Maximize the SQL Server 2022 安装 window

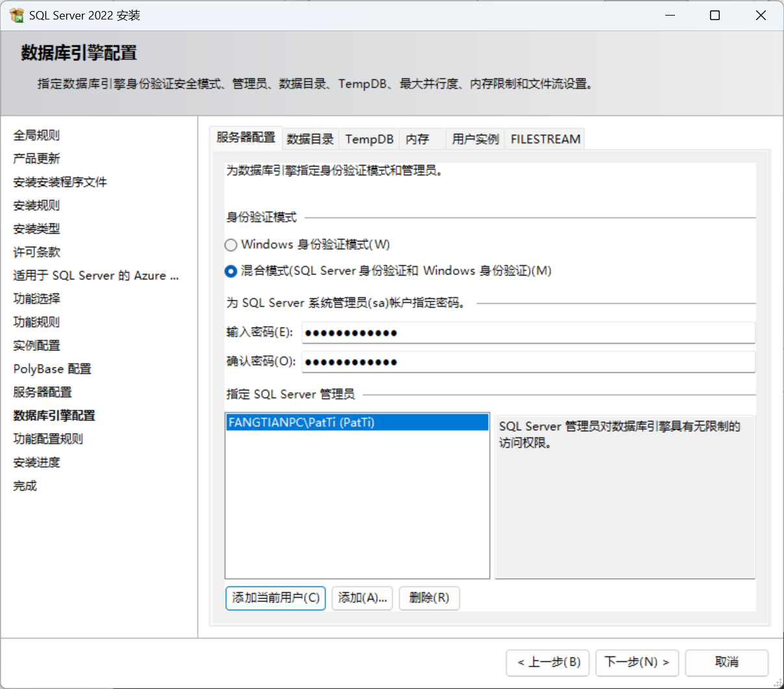pos(715,15)
